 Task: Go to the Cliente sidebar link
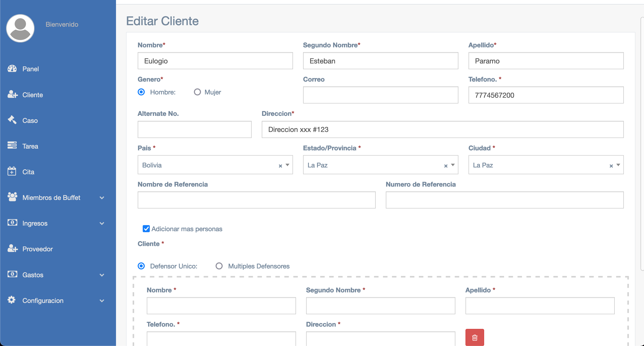pos(33,95)
